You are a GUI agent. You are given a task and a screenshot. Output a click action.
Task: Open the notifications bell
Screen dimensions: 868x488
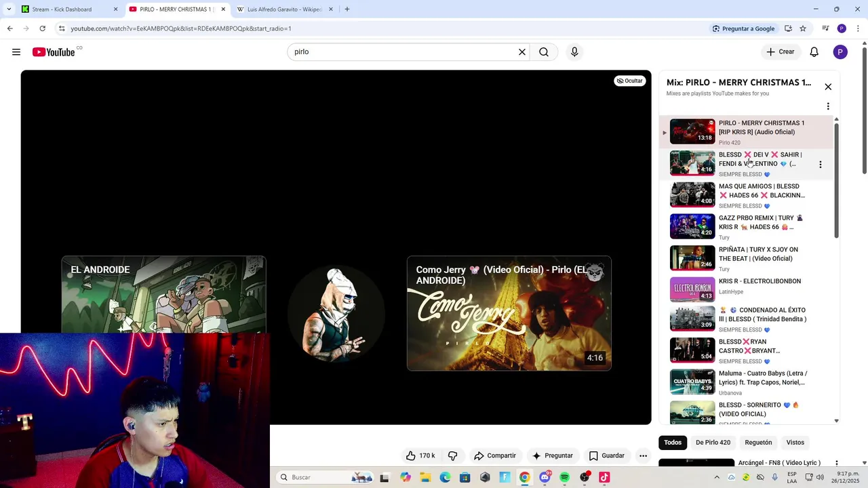click(x=814, y=52)
